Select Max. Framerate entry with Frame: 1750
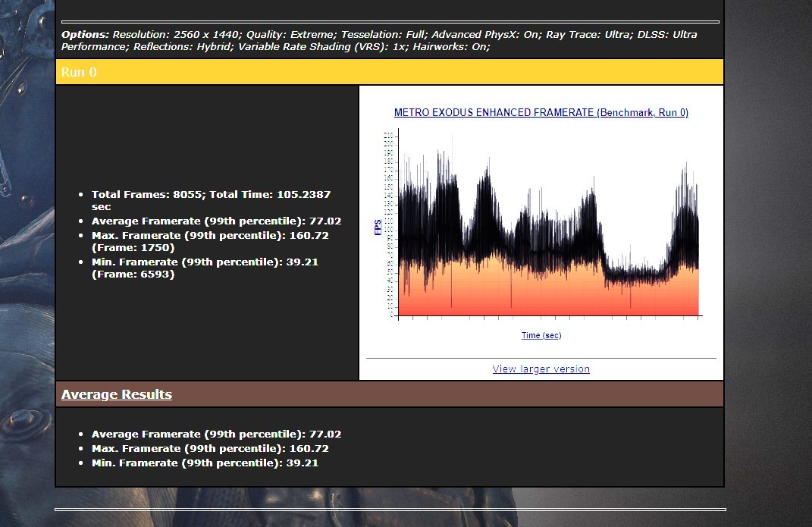Image resolution: width=812 pixels, height=527 pixels. 210,241
